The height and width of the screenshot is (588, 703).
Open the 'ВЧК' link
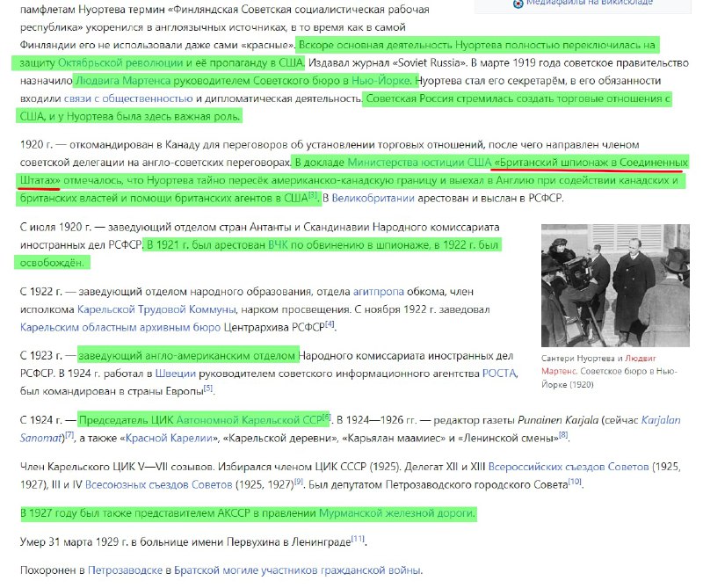(279, 245)
